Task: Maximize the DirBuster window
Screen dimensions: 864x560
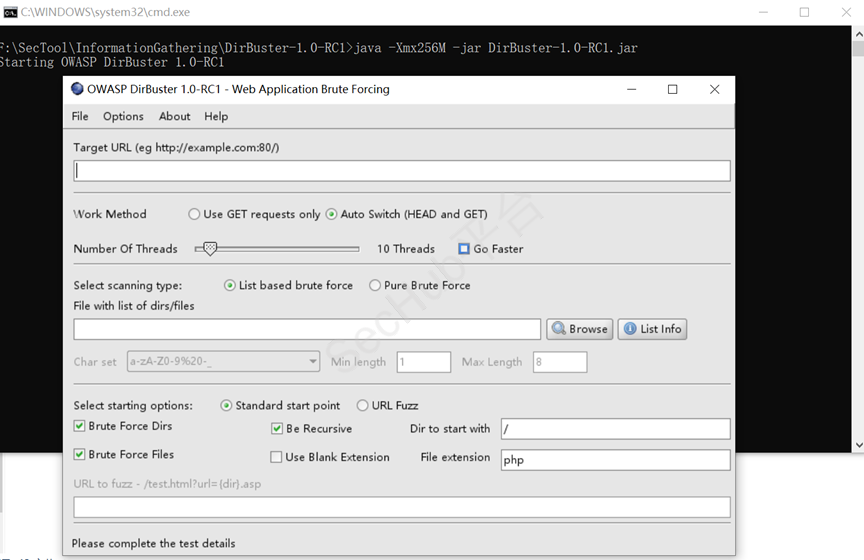Action: 672,89
